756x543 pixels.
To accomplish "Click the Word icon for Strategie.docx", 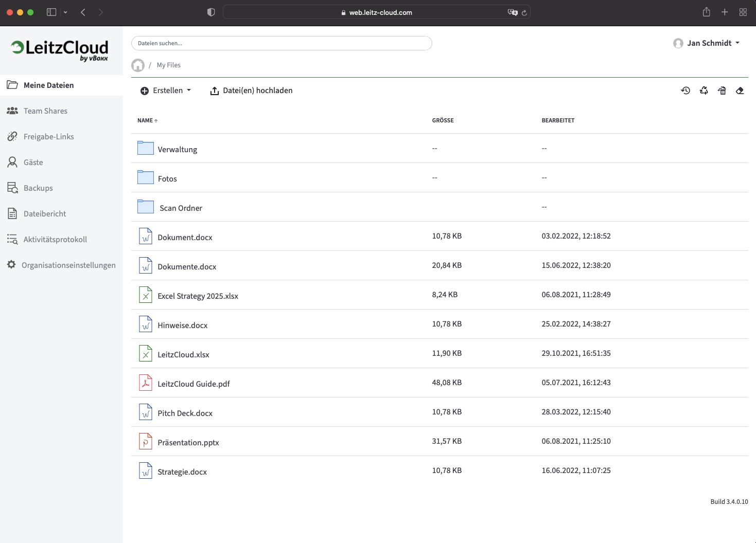I will pos(146,470).
